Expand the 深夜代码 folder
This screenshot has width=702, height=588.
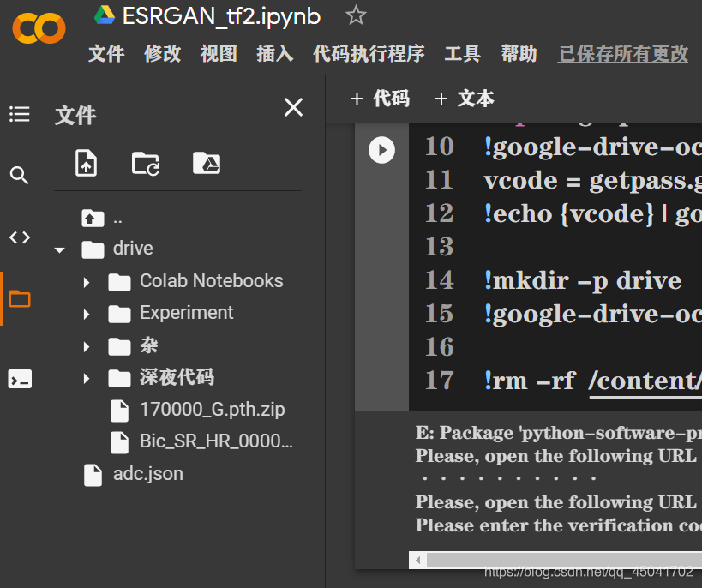[x=87, y=379]
